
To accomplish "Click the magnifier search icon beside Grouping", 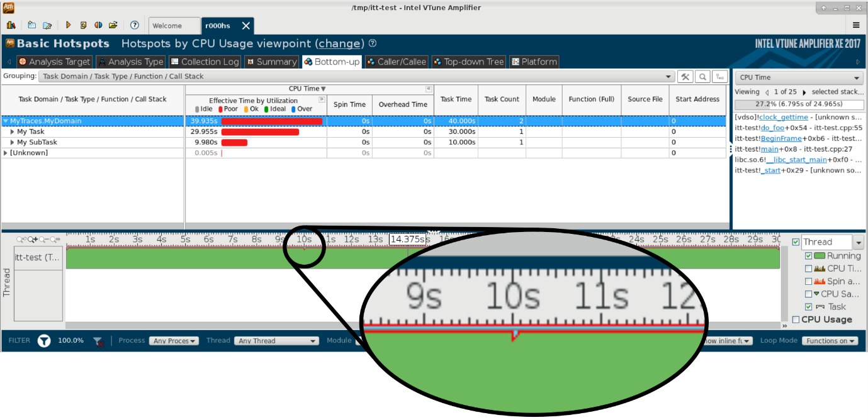I will tap(702, 77).
